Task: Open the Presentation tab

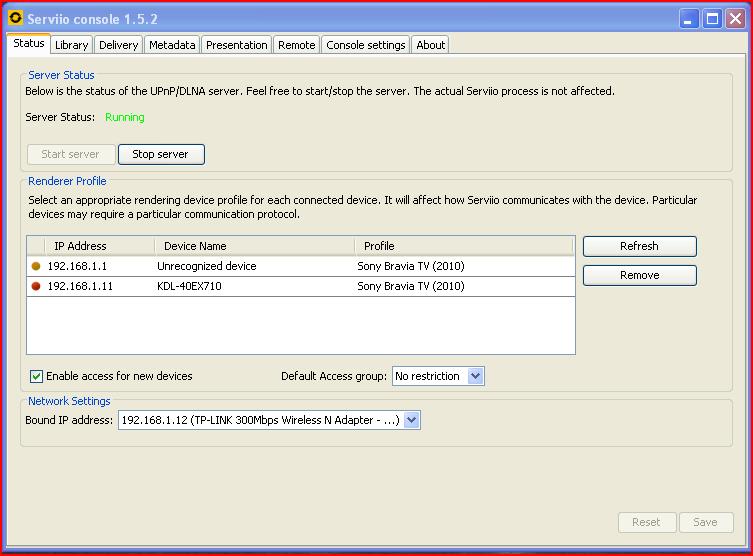Action: [237, 45]
